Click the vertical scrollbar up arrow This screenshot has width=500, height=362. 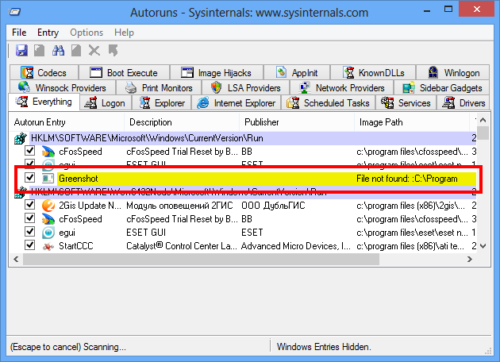pyautogui.click(x=483, y=120)
